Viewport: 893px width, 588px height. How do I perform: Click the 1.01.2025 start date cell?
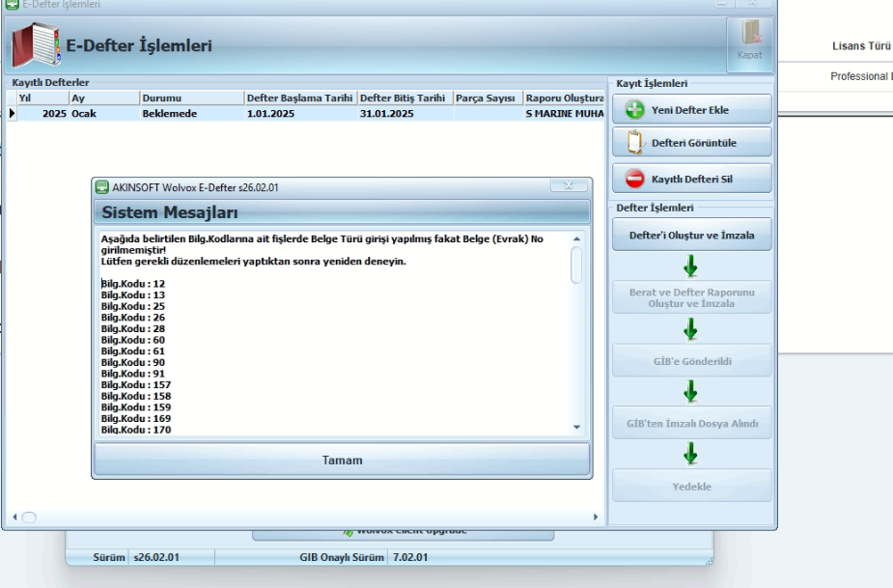click(x=300, y=113)
